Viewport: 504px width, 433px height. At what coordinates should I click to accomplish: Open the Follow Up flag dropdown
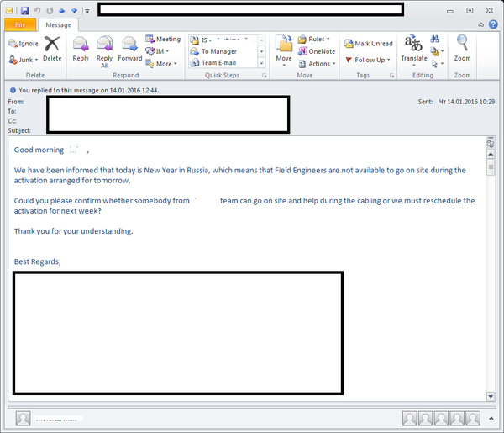368,60
